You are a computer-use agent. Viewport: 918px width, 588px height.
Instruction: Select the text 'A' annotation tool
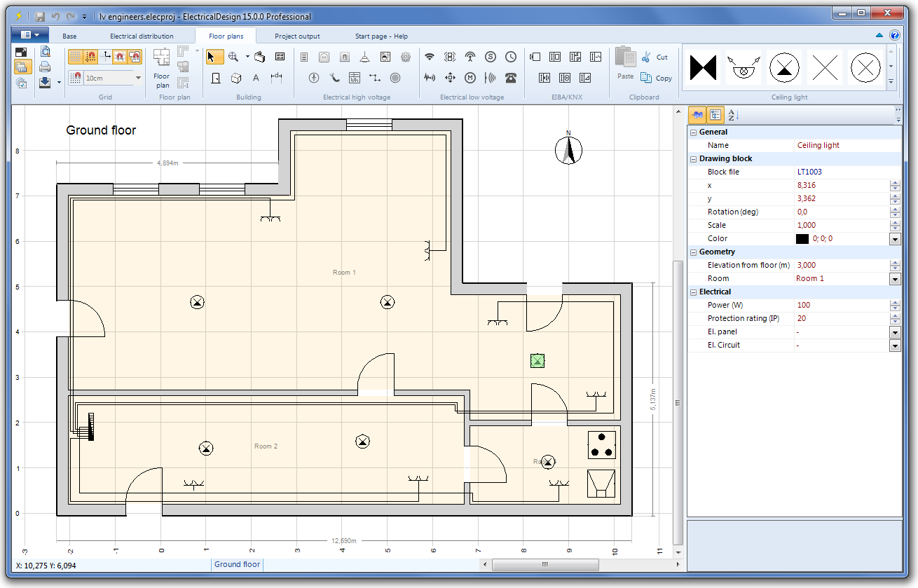256,78
